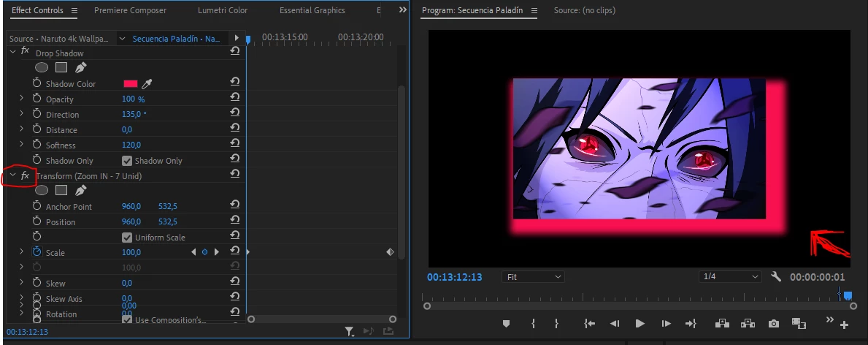Select the Drop Shadow ellipse mask tool
This screenshot has width=868, height=345.
tap(42, 68)
